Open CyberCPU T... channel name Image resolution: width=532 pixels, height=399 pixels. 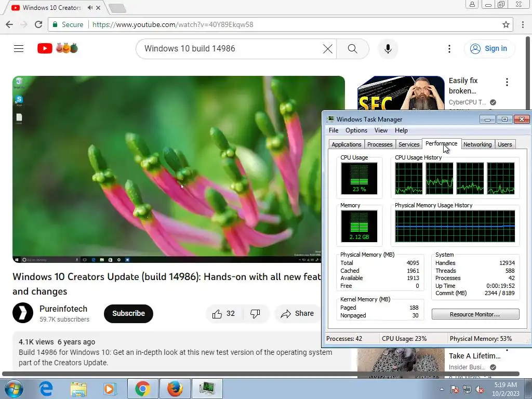[467, 102]
